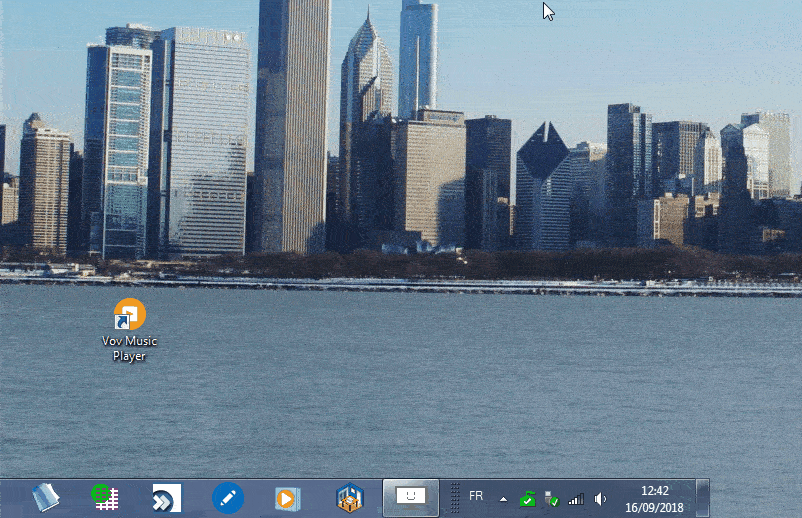This screenshot has width=802, height=518.
Task: Open the FR language indicator
Action: coord(476,496)
